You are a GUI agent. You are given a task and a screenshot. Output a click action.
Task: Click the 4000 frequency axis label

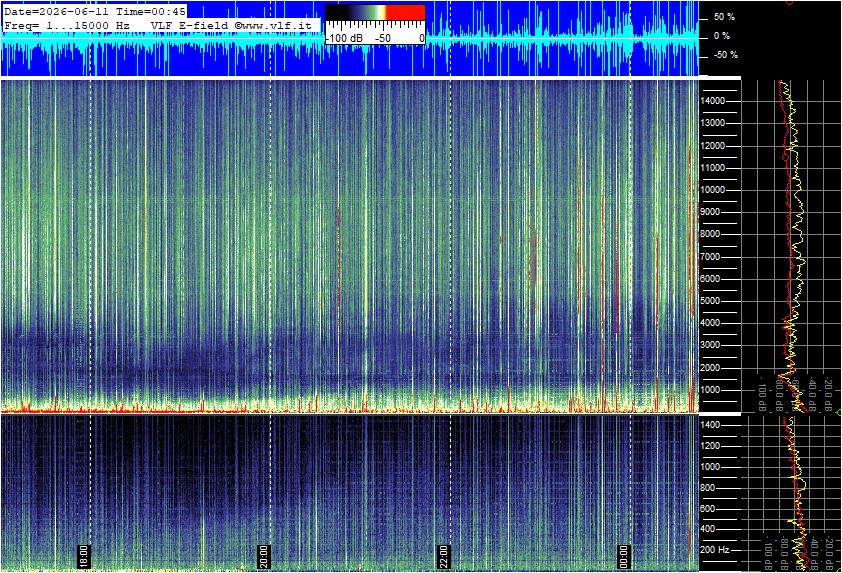[x=710, y=323]
